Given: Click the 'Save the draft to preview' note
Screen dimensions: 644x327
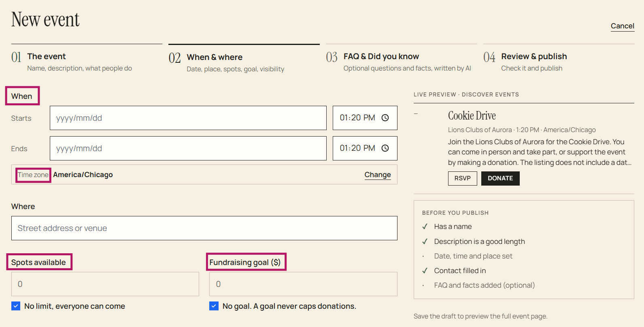Looking at the screenshot, I should coord(480,316).
